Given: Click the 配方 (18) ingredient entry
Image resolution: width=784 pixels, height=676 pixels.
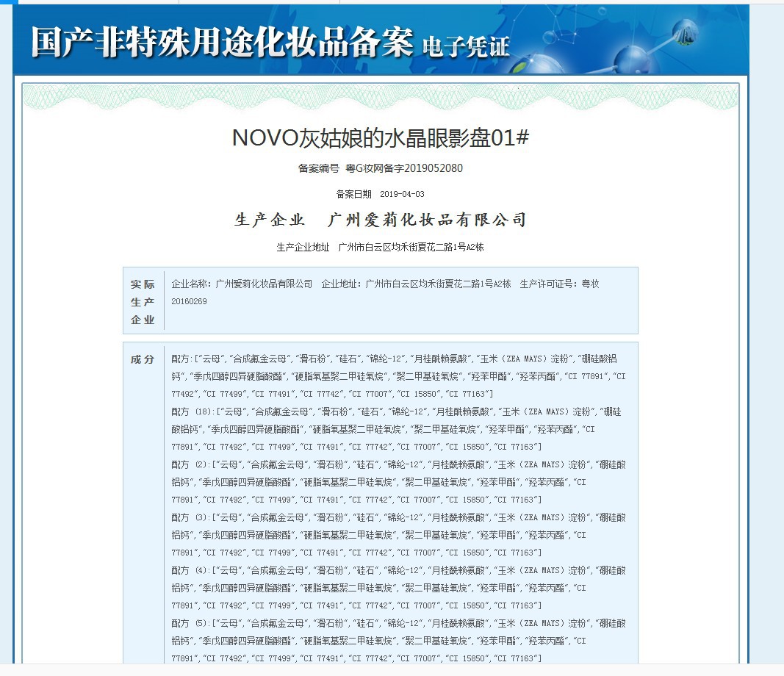Looking at the screenshot, I should [396, 429].
